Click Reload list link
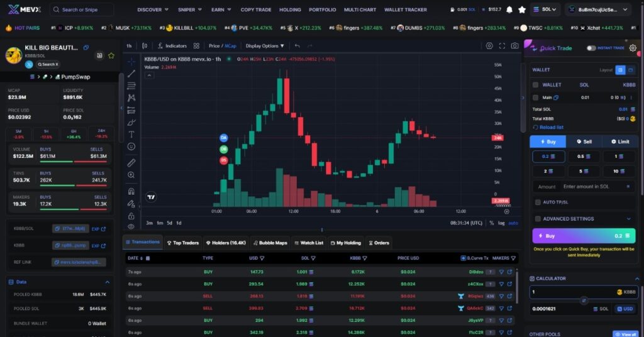Viewport: 644px width, 337px height. [x=548, y=127]
